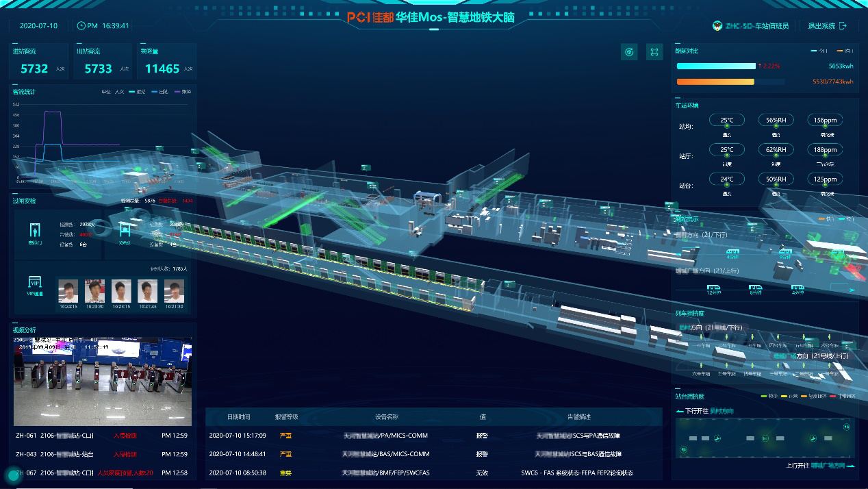Click the floating teal circle button bottom-left
The height and width of the screenshot is (489, 868).
coord(12,476)
